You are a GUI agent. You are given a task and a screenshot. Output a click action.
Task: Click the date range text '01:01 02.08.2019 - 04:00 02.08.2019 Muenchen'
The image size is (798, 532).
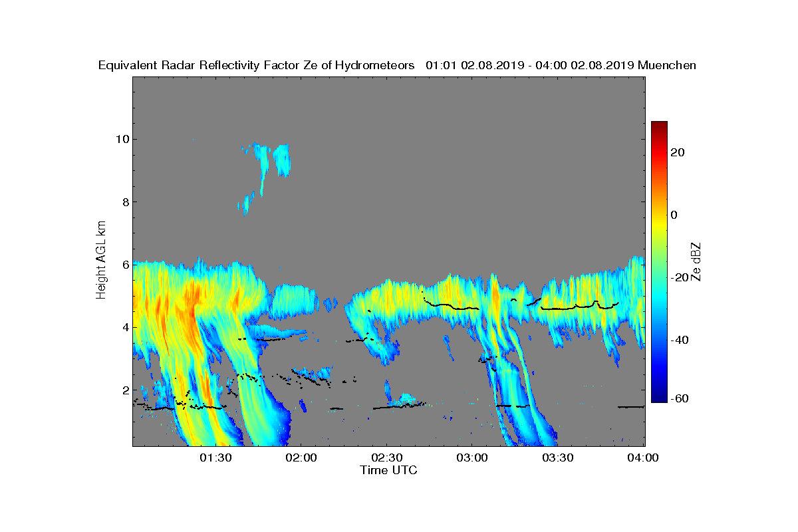click(x=561, y=65)
